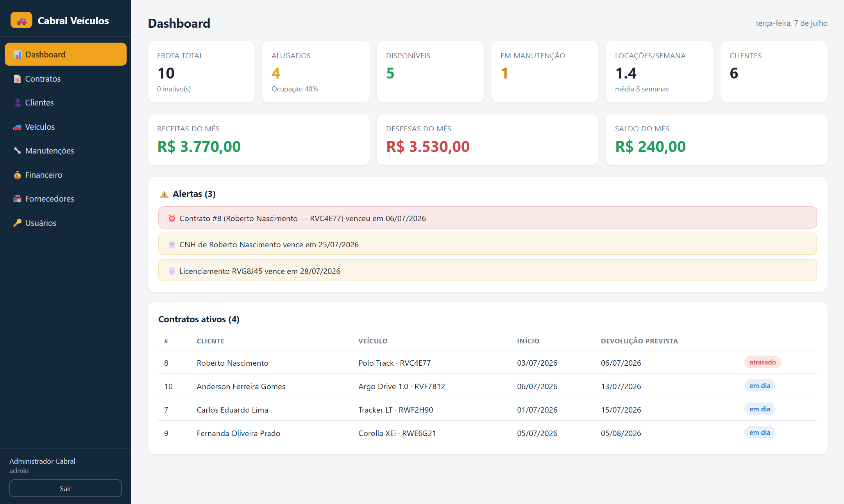Click the Clientes person icon
844x504 pixels.
coord(17,103)
